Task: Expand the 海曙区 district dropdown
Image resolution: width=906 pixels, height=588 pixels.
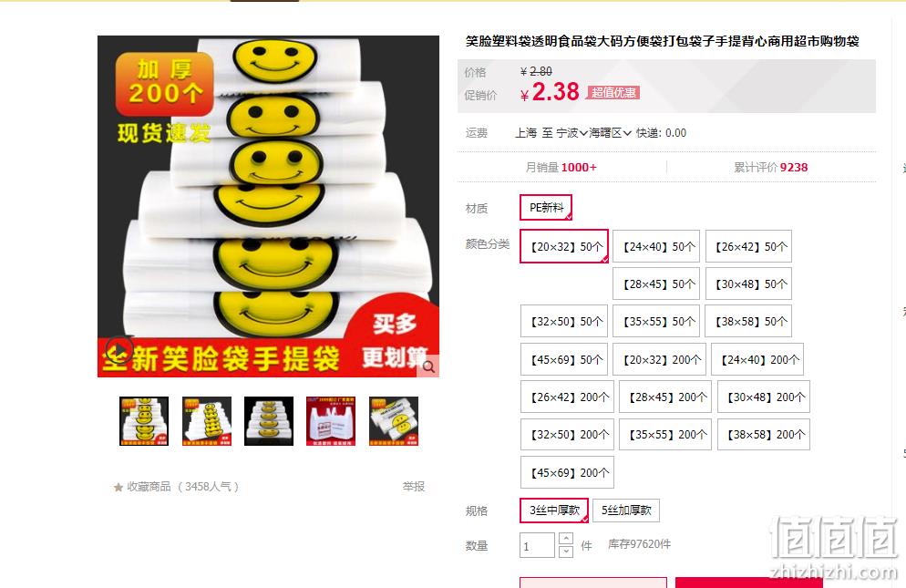Action: coord(610,133)
